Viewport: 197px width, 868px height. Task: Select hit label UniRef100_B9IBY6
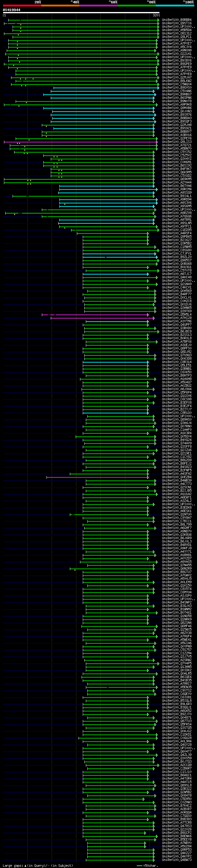pos(177,61)
